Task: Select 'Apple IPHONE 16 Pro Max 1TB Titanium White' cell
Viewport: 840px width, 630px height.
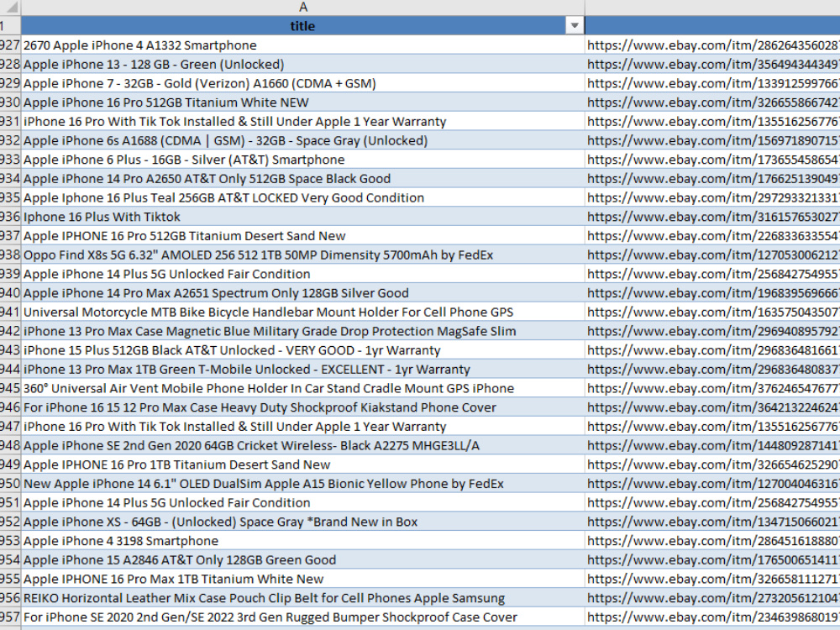Action: tap(302, 579)
